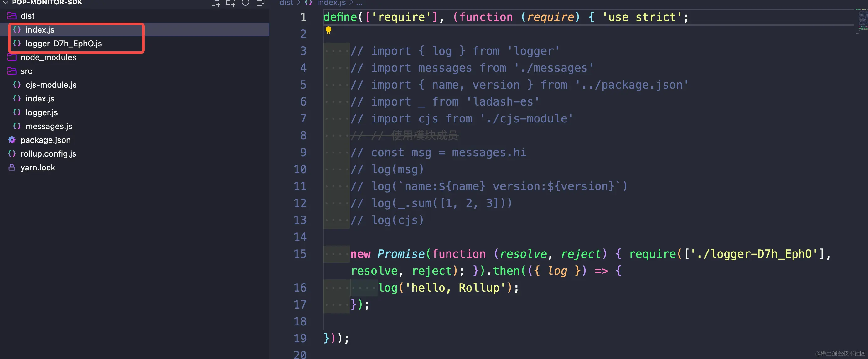Collapse all folders in the explorer
The height and width of the screenshot is (359, 868).
pyautogui.click(x=260, y=3)
